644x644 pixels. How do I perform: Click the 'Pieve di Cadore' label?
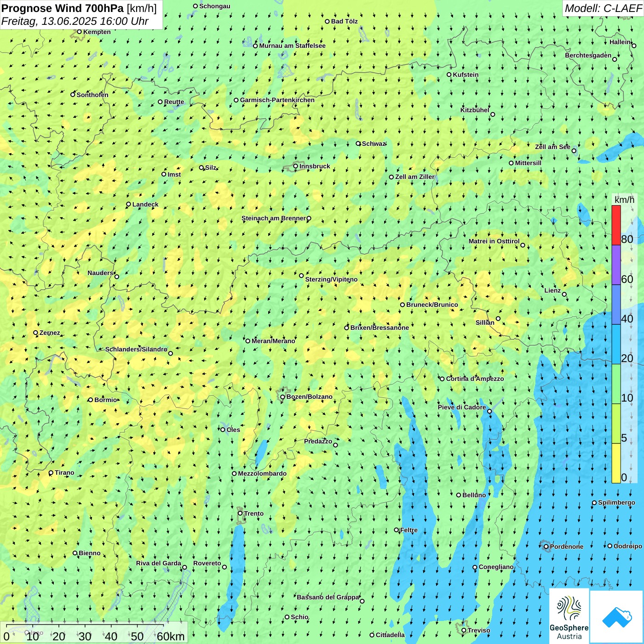point(462,407)
